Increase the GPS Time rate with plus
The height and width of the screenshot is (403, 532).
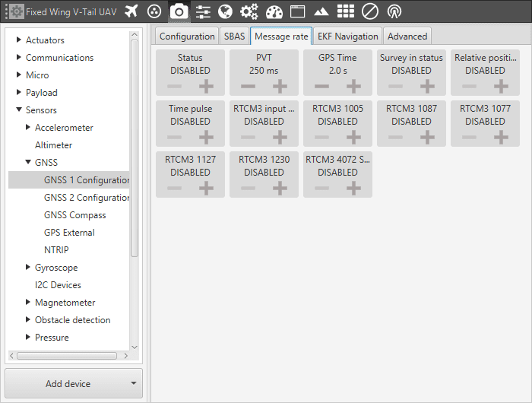pos(353,86)
